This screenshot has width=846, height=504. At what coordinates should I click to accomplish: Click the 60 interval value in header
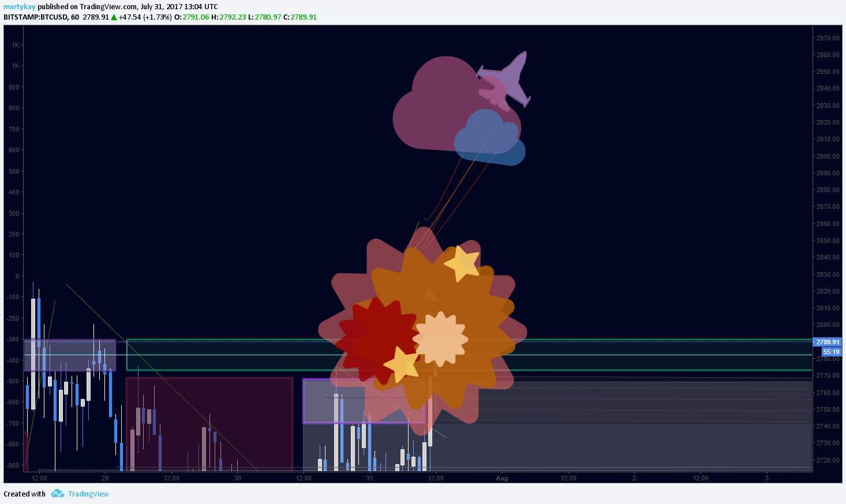pyautogui.click(x=75, y=17)
